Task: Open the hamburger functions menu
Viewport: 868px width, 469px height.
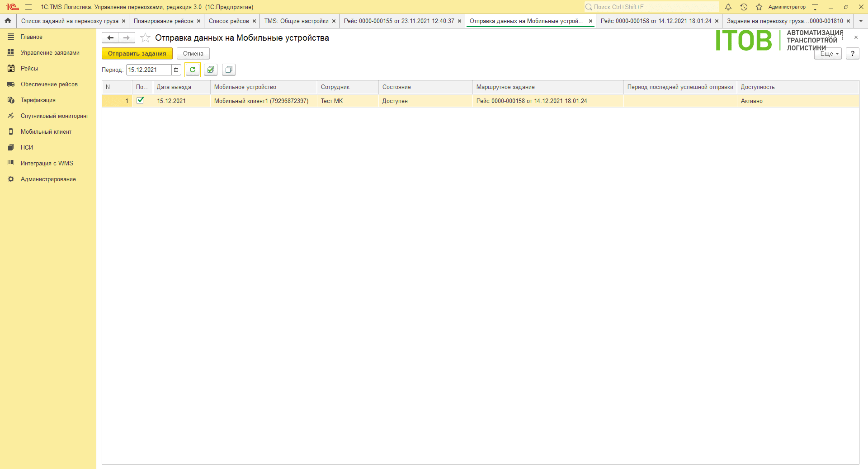Action: point(28,7)
